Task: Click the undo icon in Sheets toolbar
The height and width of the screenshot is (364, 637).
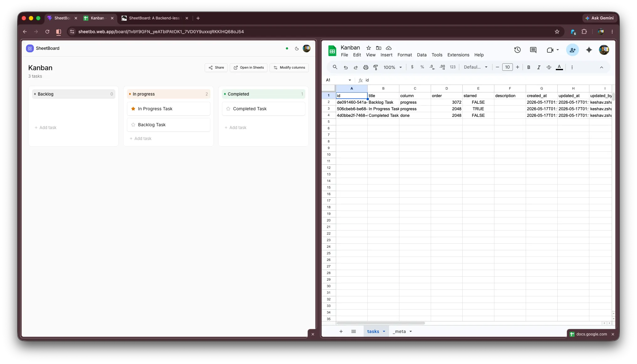Action: (345, 67)
